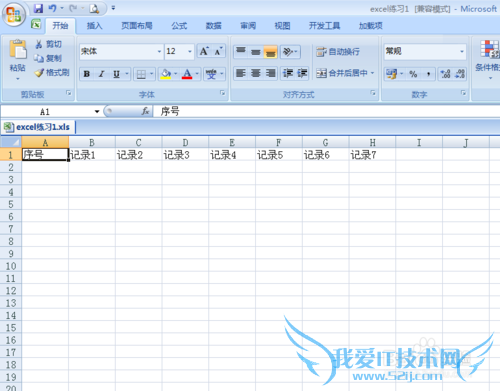Open font name dropdown (宋体)

pos(159,52)
